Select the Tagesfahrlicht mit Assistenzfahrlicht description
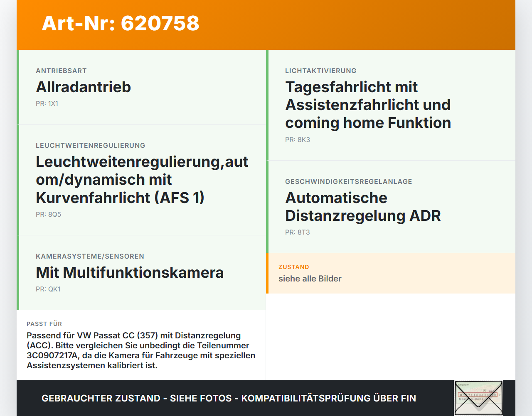This screenshot has height=416, width=532. tap(368, 105)
